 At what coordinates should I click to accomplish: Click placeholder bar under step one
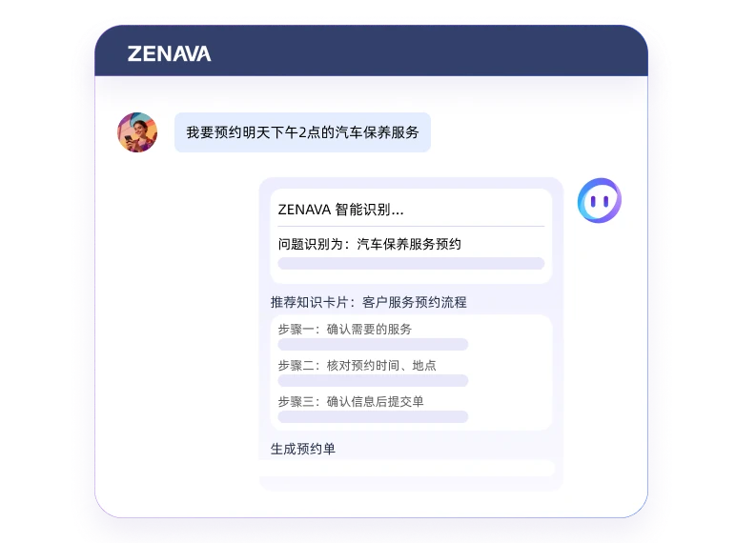coord(373,344)
